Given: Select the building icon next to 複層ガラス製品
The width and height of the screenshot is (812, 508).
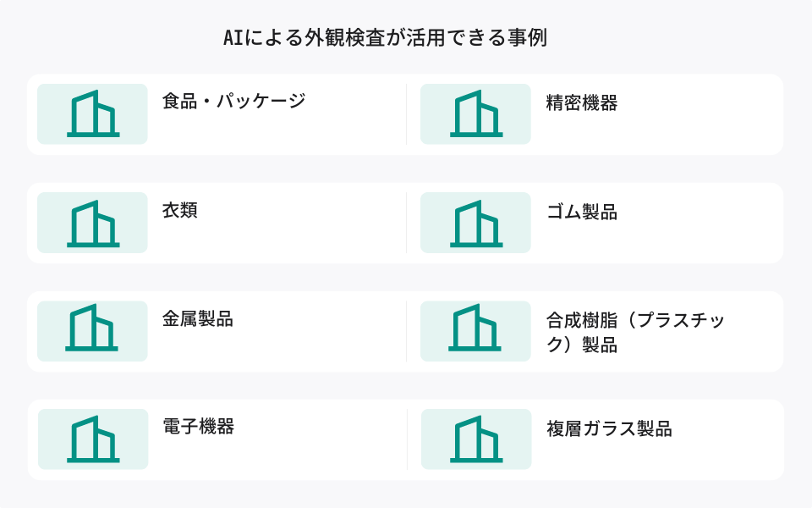Looking at the screenshot, I should point(476,439).
